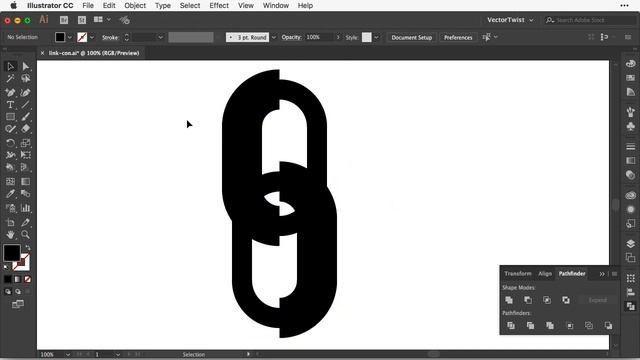
Task: Switch to the Align tab
Action: (545, 273)
